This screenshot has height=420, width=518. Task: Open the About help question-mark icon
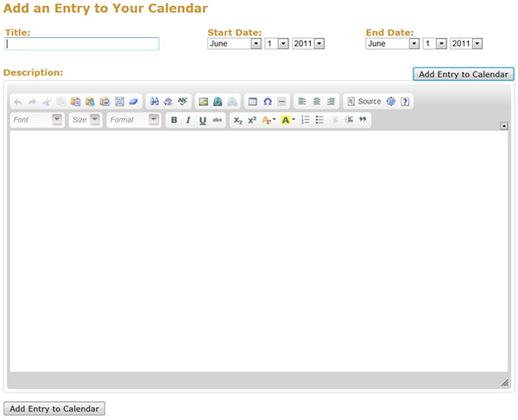[405, 102]
